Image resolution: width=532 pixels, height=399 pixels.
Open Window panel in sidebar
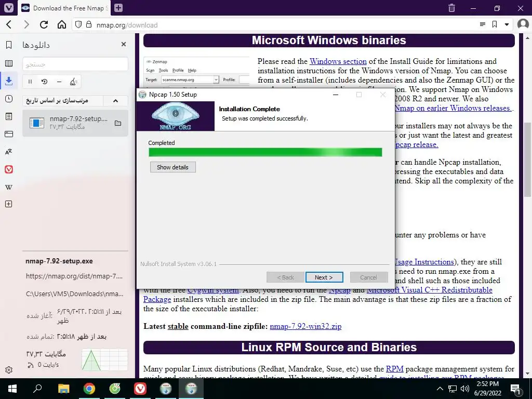9,134
